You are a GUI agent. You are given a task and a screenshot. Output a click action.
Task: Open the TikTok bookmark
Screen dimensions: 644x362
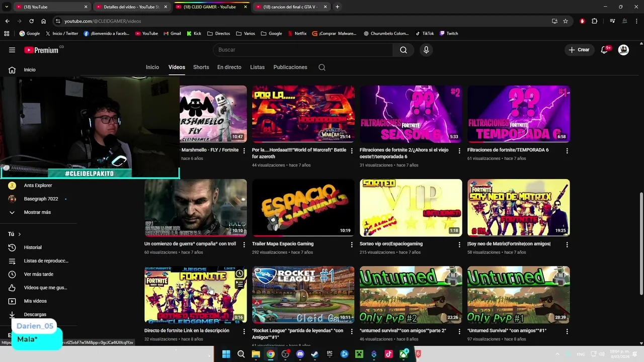425,34
